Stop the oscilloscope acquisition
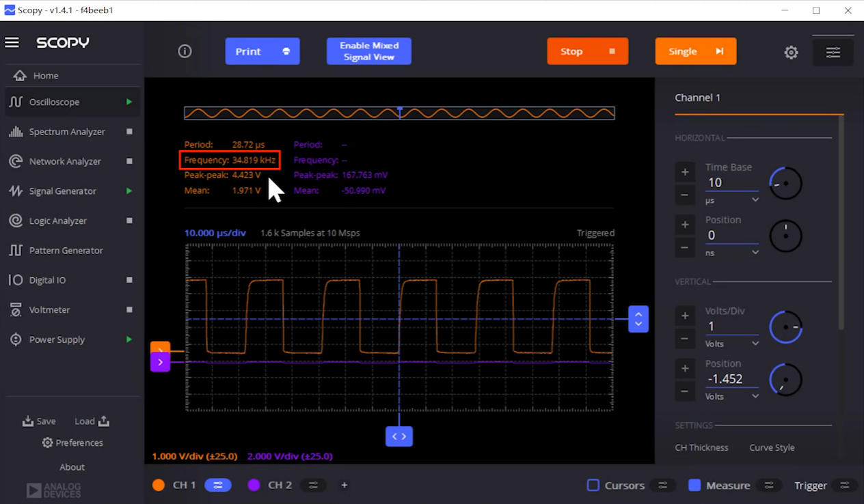 click(588, 51)
